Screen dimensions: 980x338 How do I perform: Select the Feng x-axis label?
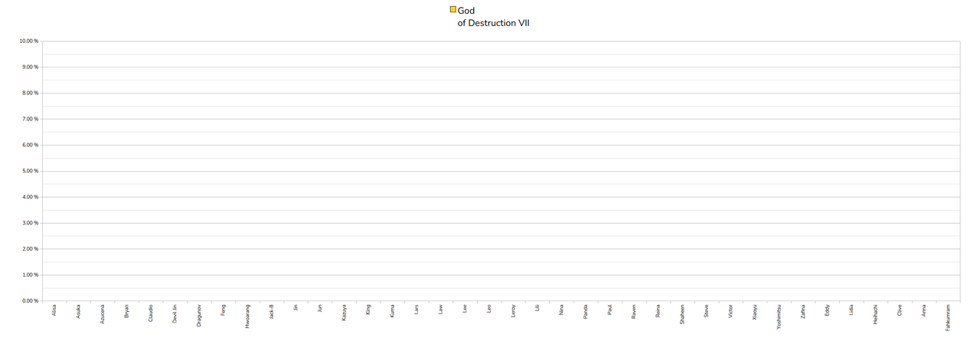coord(223,310)
